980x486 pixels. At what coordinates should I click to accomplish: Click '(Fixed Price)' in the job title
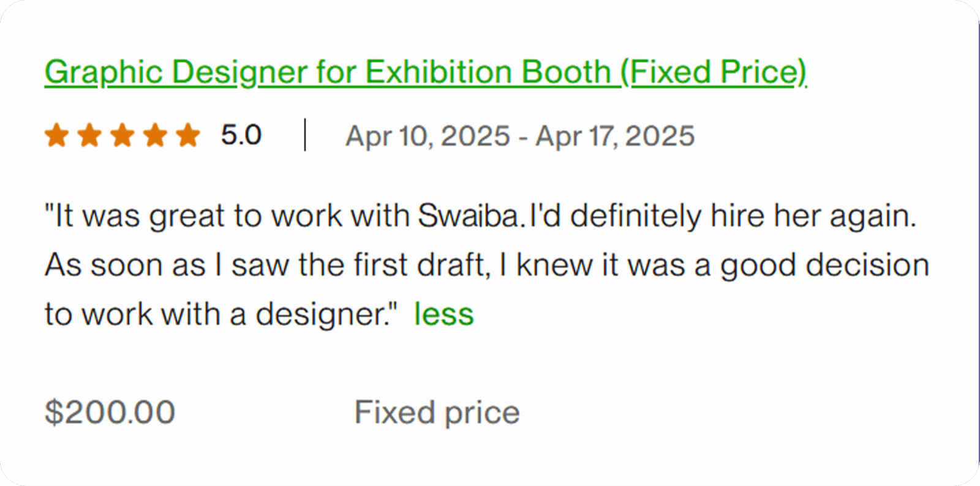click(714, 72)
